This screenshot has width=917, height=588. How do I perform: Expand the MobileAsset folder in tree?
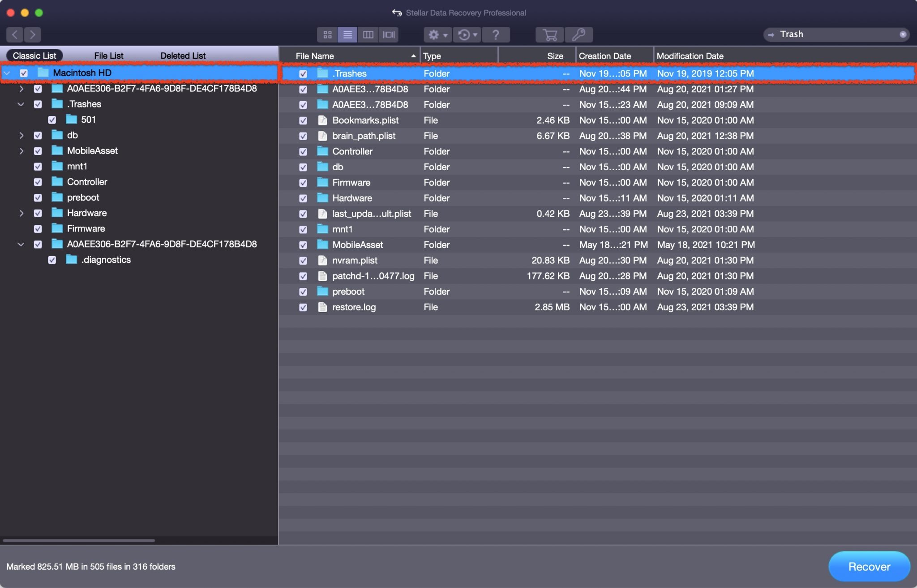[x=21, y=151]
